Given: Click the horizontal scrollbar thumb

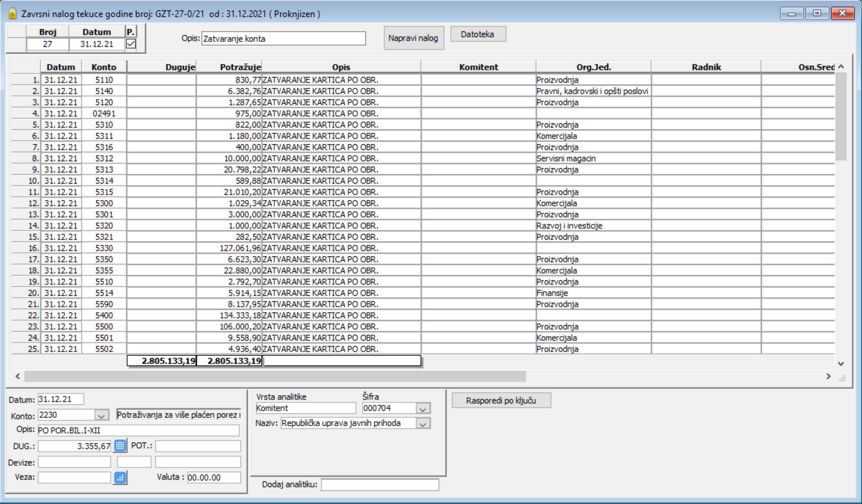Looking at the screenshot, I should coord(275,376).
